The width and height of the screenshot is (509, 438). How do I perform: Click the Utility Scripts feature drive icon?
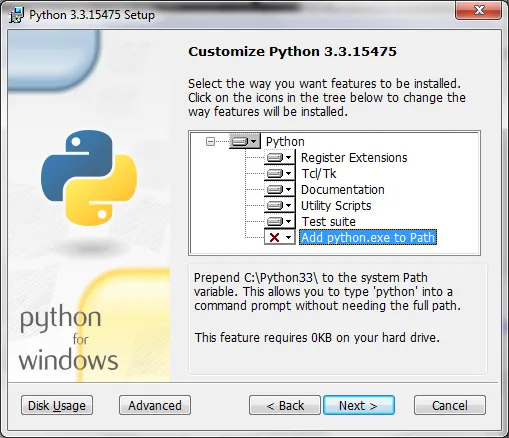tap(275, 206)
